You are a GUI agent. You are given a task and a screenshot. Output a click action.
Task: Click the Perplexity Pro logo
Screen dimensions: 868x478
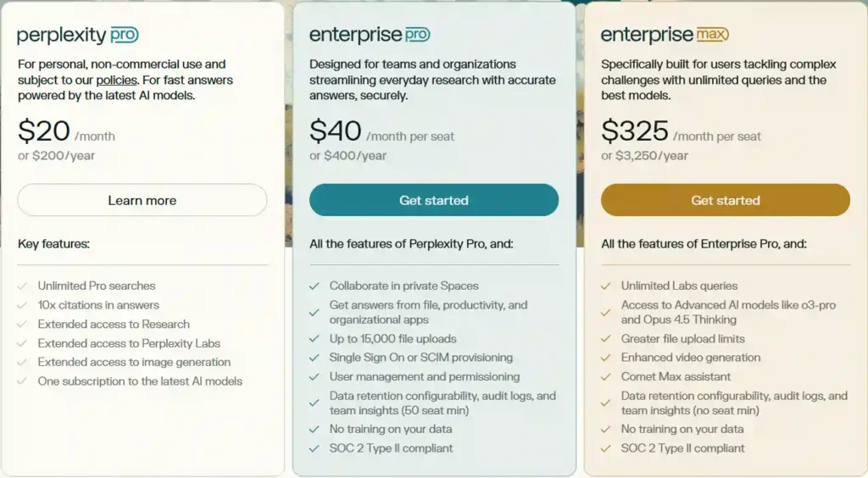point(78,36)
